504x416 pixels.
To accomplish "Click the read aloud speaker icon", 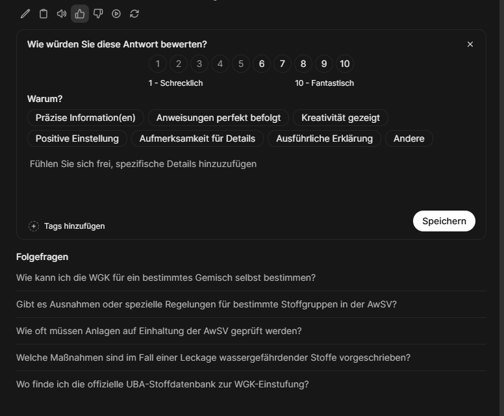I will (62, 14).
